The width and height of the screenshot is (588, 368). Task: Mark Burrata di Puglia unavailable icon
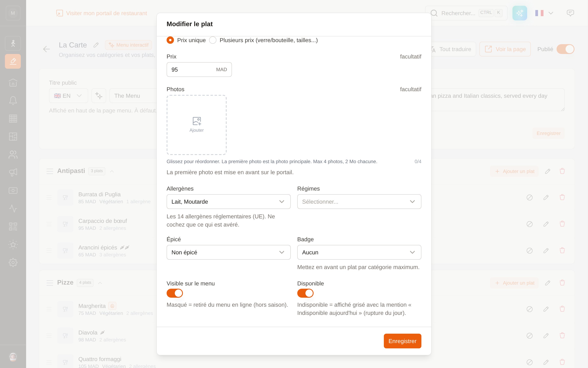tap(529, 197)
